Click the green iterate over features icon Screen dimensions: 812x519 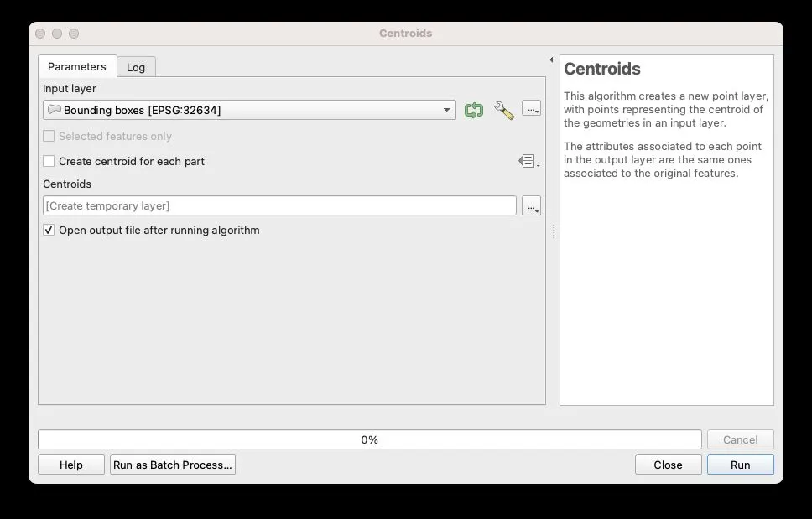(x=474, y=110)
